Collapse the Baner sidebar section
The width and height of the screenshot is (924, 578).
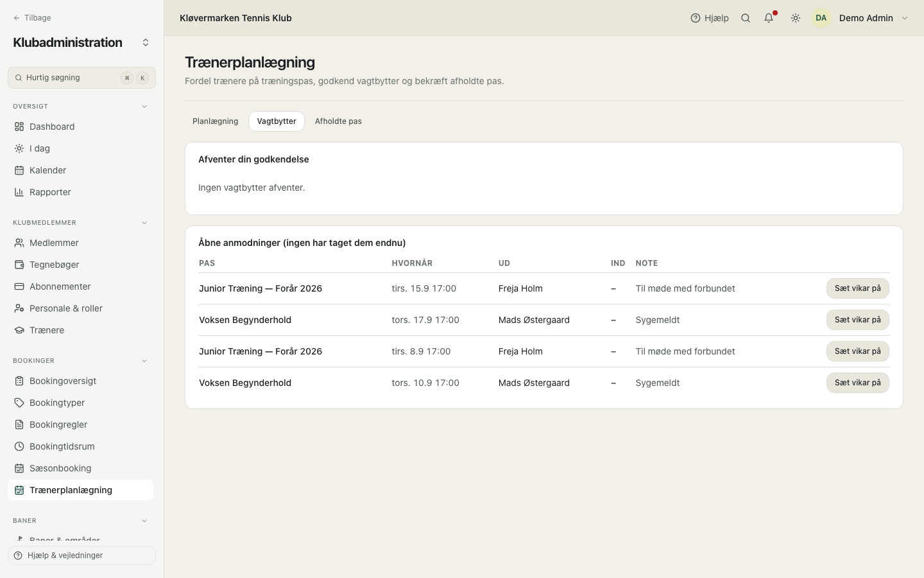pyautogui.click(x=144, y=521)
